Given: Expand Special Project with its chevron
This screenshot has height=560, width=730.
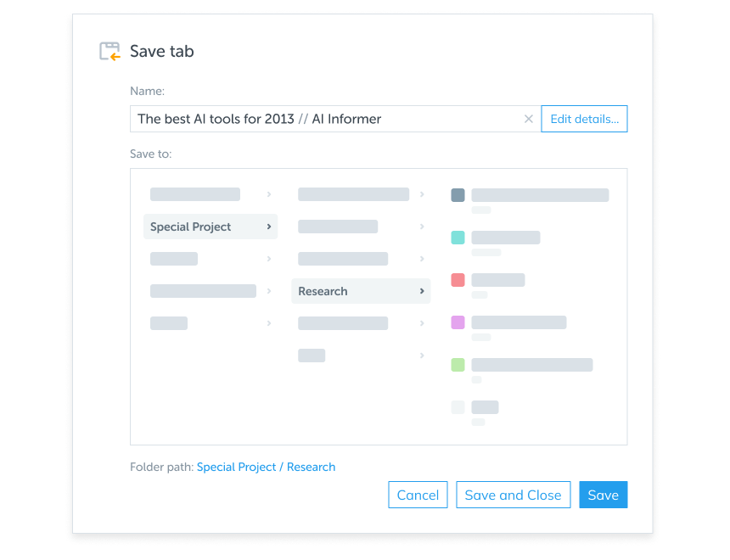Looking at the screenshot, I should [x=269, y=227].
